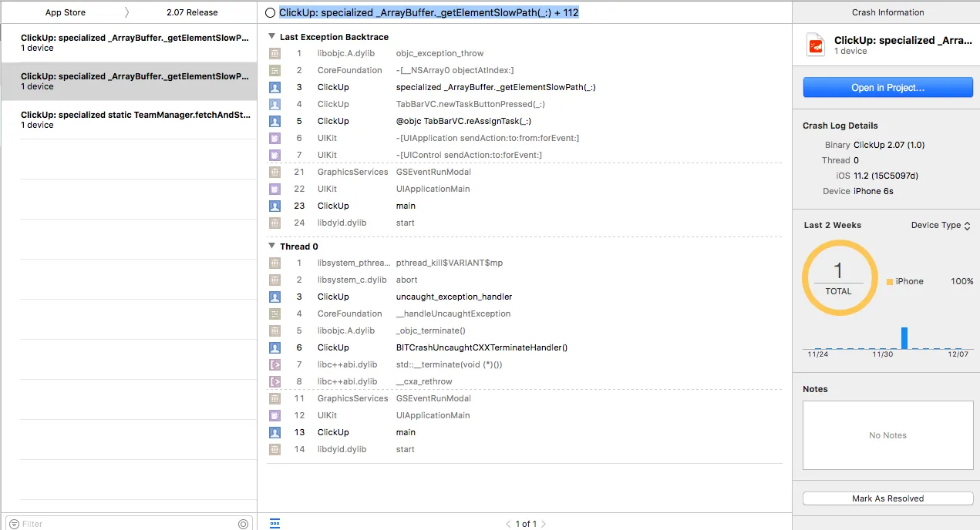
Task: Open the Device Type popup menu
Action: coord(941,225)
